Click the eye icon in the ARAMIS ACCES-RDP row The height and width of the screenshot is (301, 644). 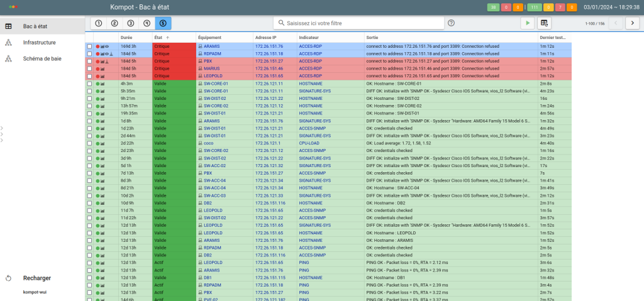(x=107, y=47)
